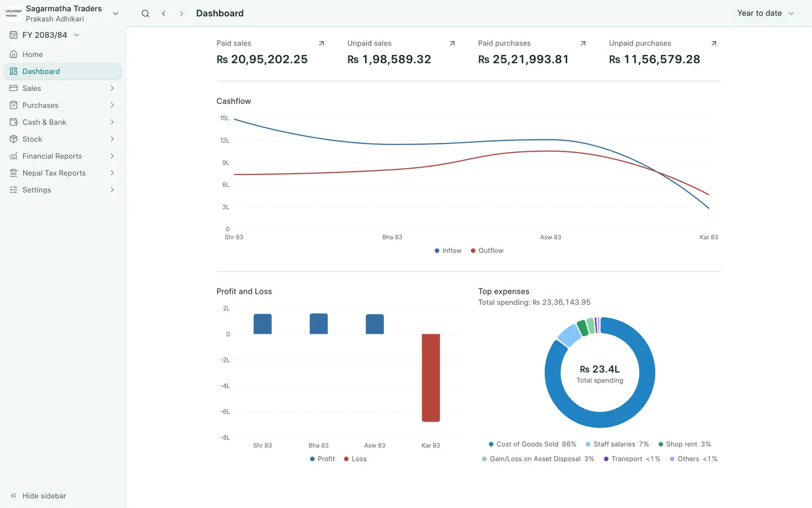The image size is (812, 508).
Task: Open Cash & Bank menu item
Action: tap(63, 122)
